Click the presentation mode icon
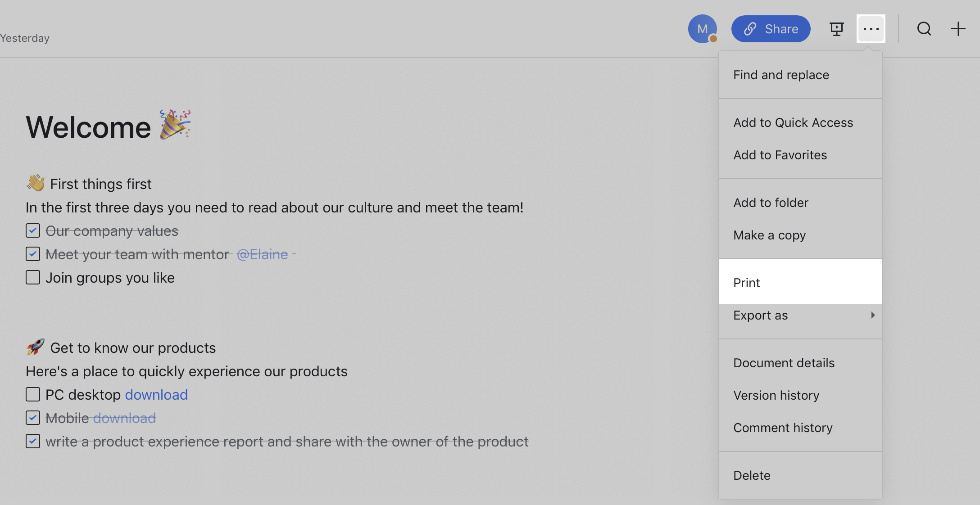Image resolution: width=980 pixels, height=505 pixels. point(836,29)
